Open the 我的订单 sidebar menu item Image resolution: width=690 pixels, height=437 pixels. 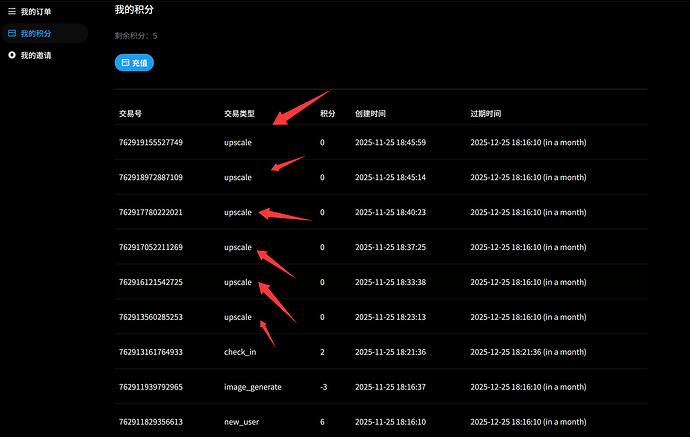click(x=36, y=12)
